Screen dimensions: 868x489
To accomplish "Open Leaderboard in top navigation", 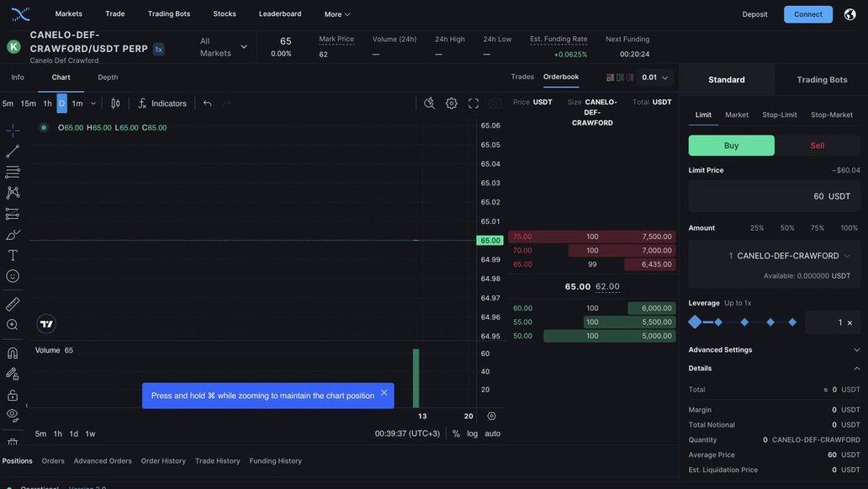I will click(280, 13).
